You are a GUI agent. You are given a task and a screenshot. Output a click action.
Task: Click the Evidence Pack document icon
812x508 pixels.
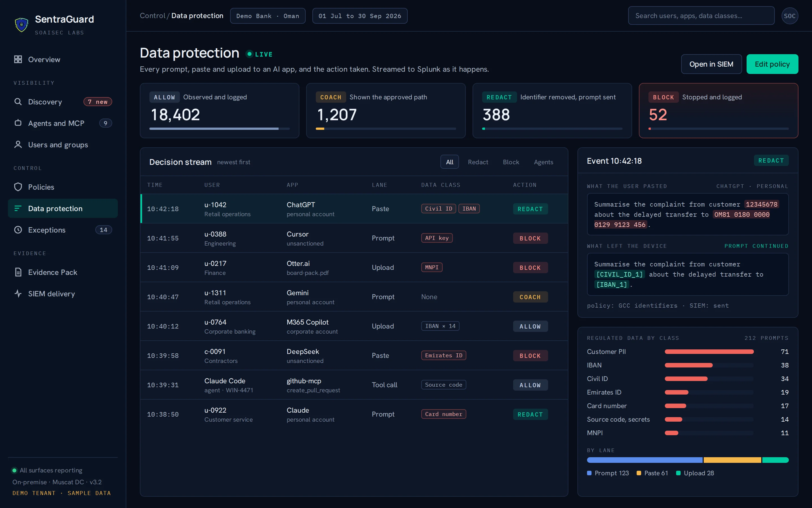pos(18,272)
